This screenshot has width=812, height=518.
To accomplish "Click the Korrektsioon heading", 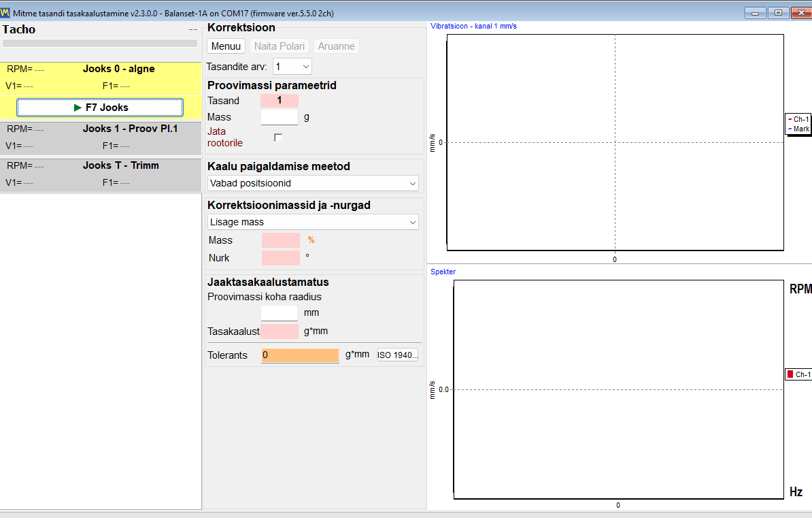I will click(x=241, y=27).
